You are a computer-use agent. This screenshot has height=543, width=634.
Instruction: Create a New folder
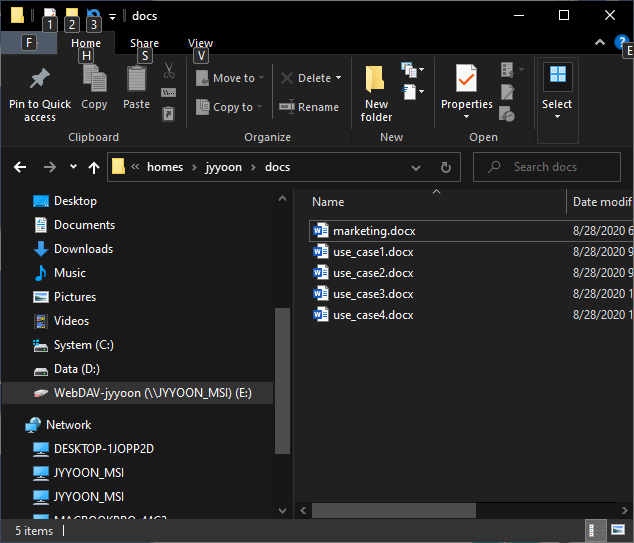pos(376,93)
